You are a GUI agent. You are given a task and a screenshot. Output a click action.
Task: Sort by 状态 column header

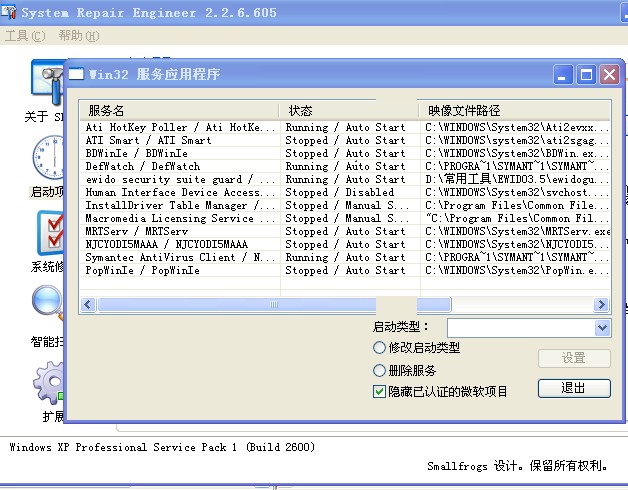pos(349,111)
